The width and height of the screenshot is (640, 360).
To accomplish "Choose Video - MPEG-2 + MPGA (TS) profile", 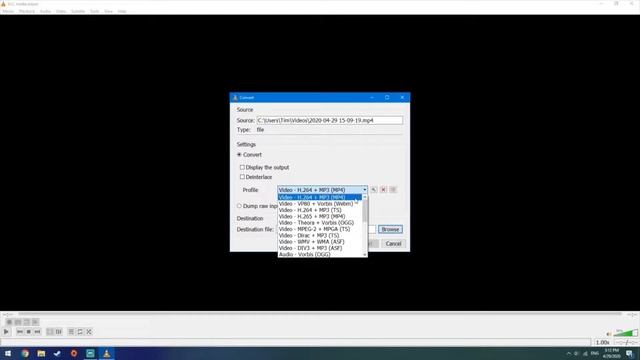I will (x=320, y=229).
